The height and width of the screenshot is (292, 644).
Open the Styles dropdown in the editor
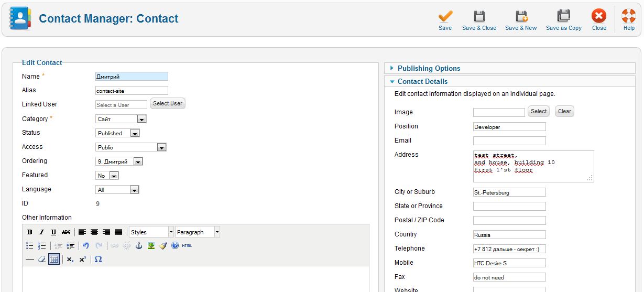(x=151, y=232)
